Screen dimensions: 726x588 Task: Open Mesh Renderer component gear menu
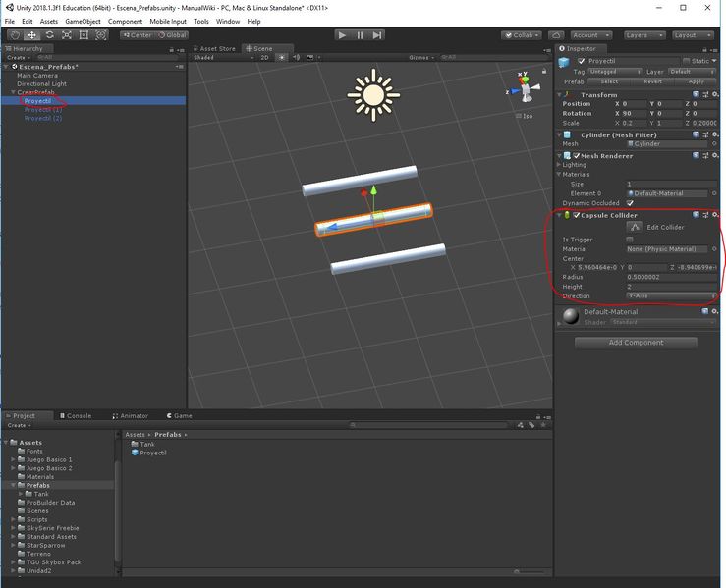pos(715,155)
